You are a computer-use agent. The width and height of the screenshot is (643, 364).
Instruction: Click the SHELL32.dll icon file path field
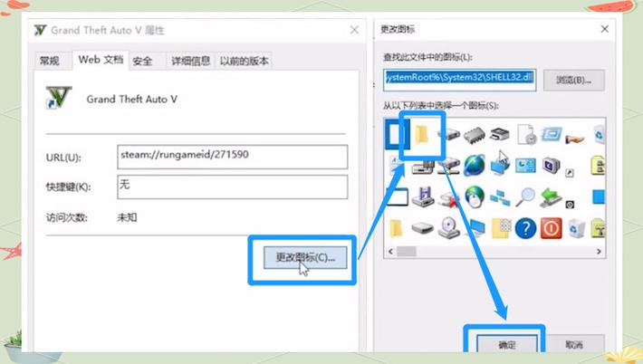(460, 80)
